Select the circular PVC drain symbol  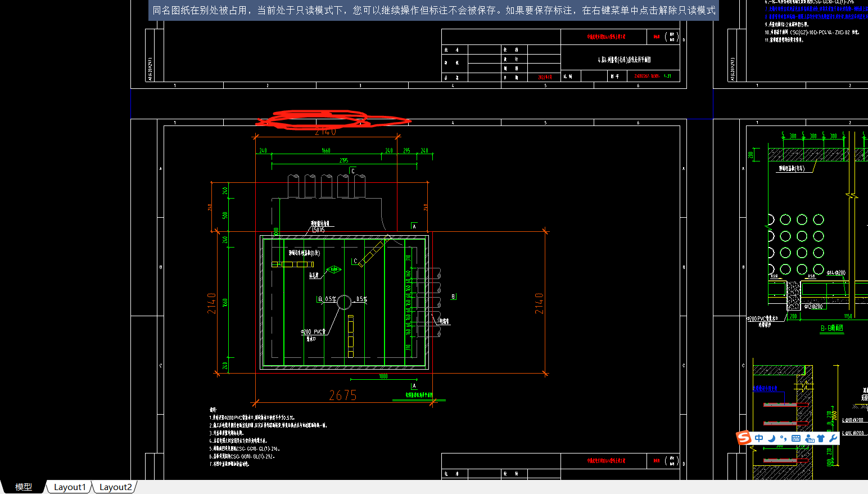(344, 302)
